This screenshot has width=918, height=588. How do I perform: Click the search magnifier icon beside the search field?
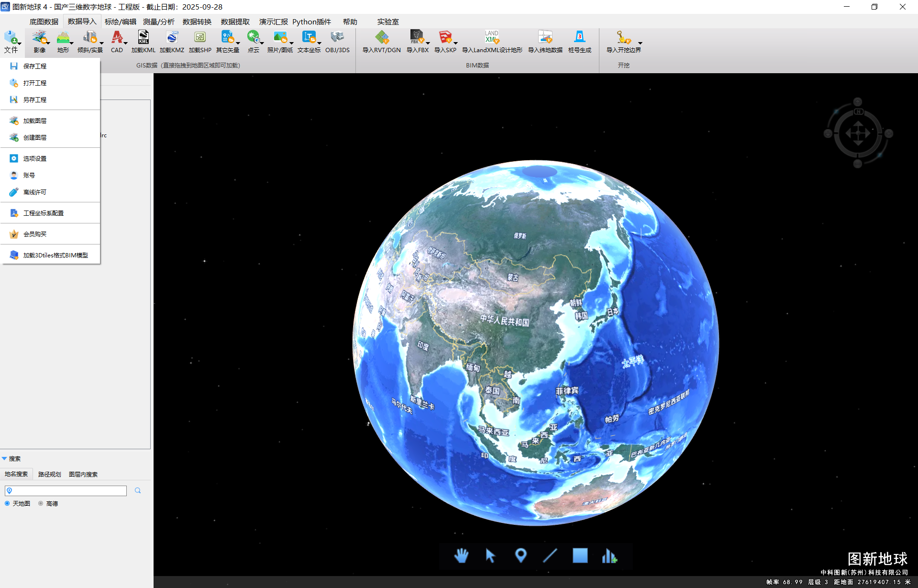point(138,490)
